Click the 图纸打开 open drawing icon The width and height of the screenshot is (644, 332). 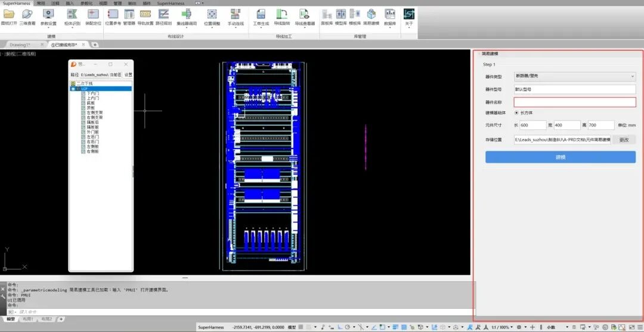9,14
